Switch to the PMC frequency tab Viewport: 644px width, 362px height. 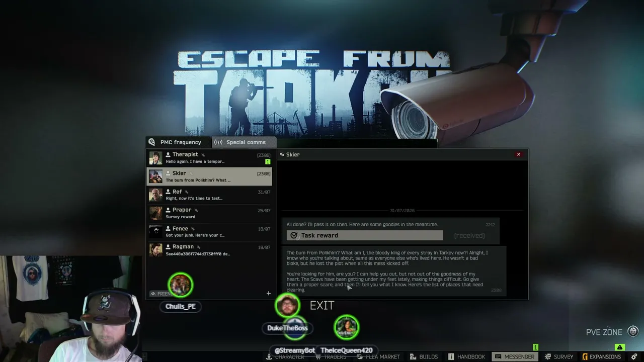click(179, 142)
